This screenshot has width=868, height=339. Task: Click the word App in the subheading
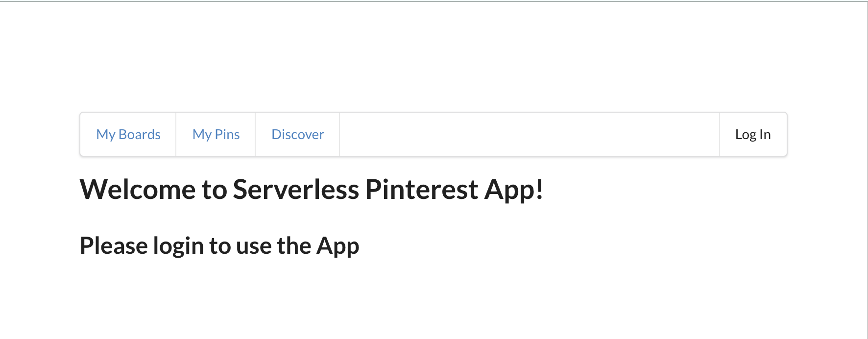click(x=338, y=246)
